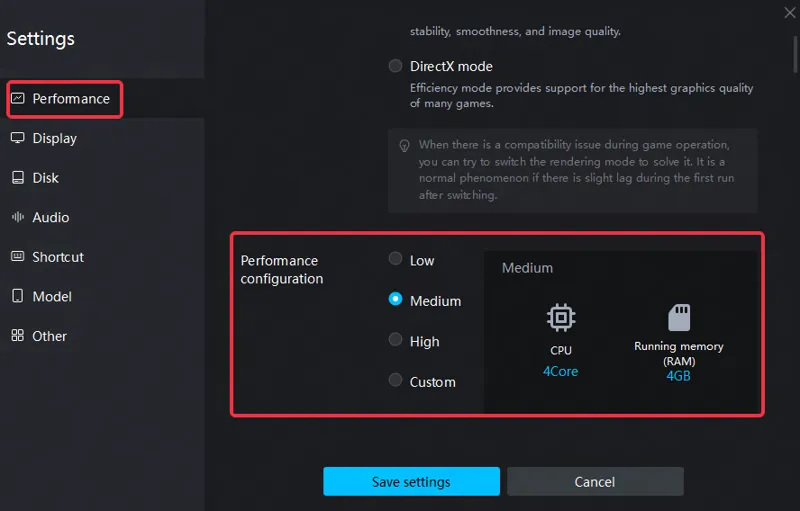Click the Save settings button
Screen dimensions: 800x511
411,481
